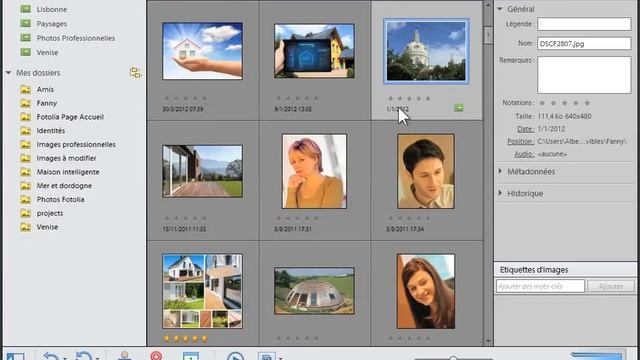Select the white domed church thumbnail
Screen dimensions: 640x360
[x=426, y=51]
